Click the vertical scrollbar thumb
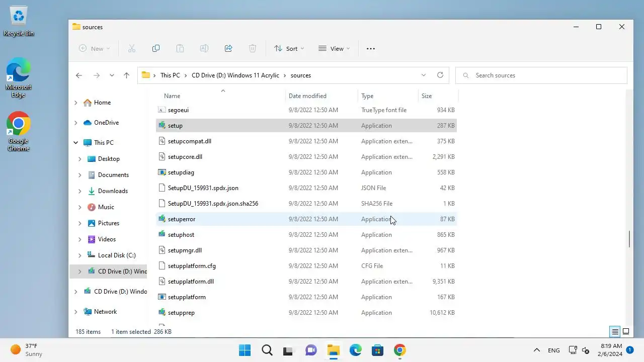The image size is (644, 362). [629, 239]
